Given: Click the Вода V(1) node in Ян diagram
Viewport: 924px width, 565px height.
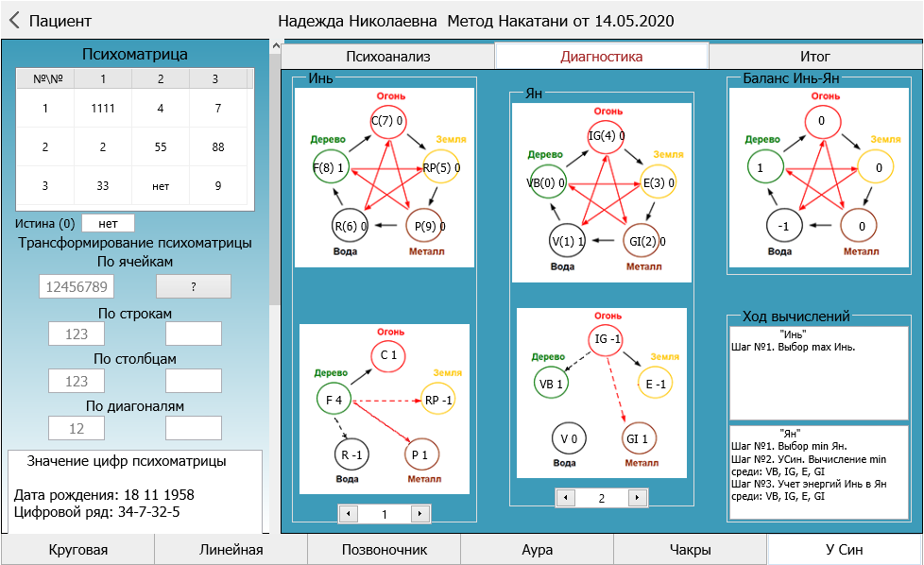Looking at the screenshot, I should pos(568,241).
